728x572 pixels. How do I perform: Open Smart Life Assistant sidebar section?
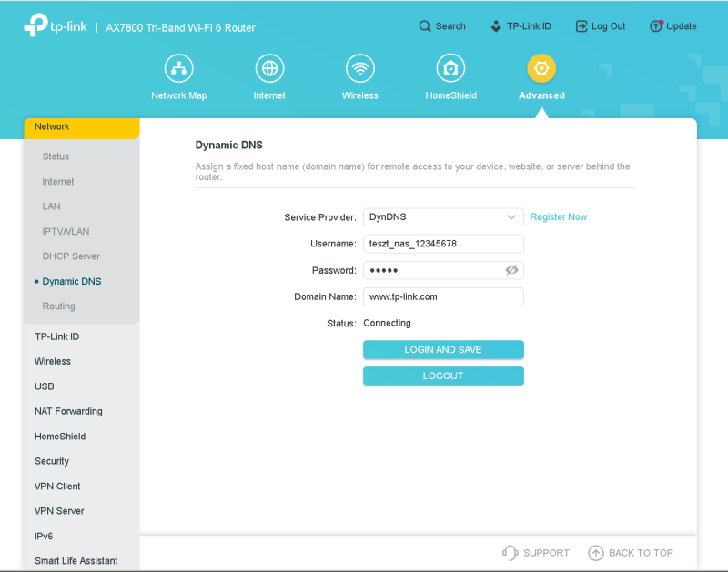coord(76,561)
